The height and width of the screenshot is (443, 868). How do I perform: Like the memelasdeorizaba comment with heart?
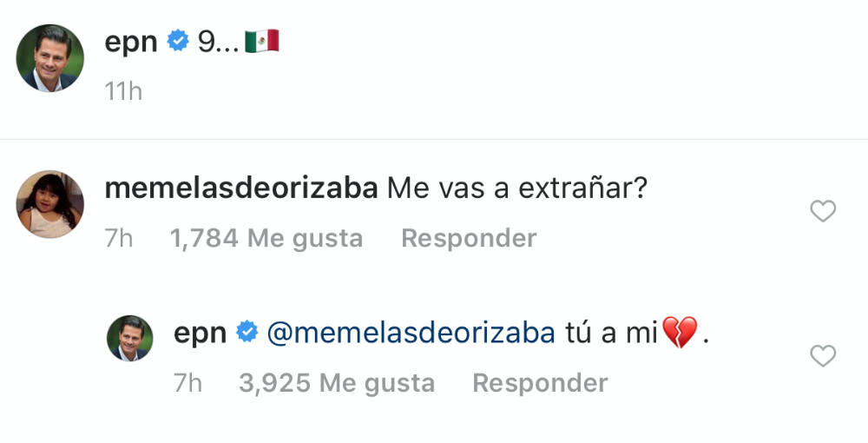click(x=822, y=211)
